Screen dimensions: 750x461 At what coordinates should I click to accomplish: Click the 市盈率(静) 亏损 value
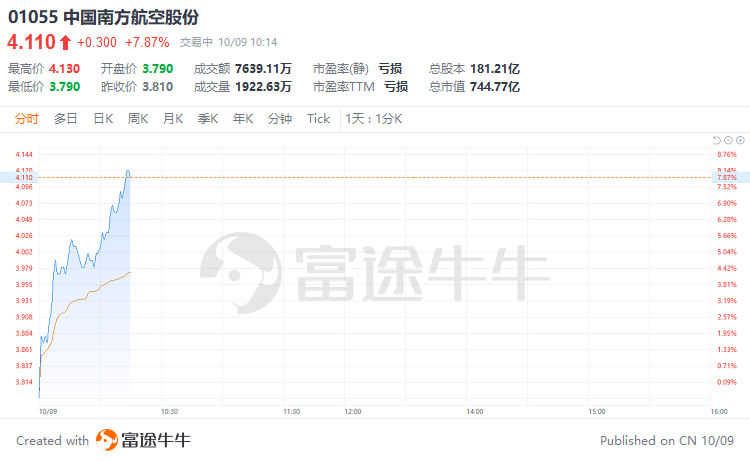coord(390,69)
